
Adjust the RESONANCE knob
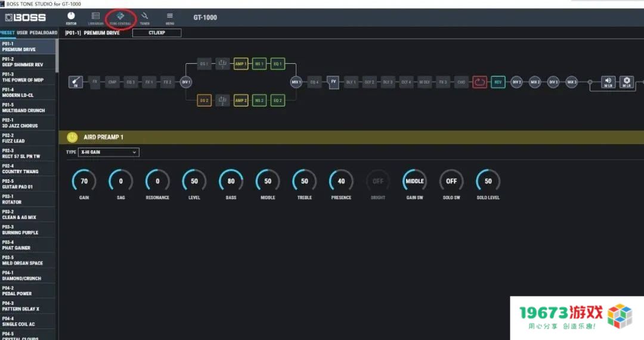pyautogui.click(x=157, y=181)
